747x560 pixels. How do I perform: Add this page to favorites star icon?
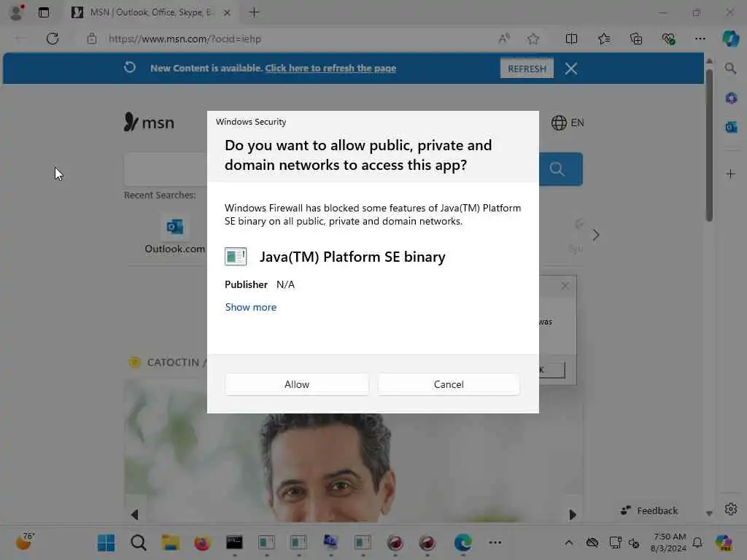[533, 39]
